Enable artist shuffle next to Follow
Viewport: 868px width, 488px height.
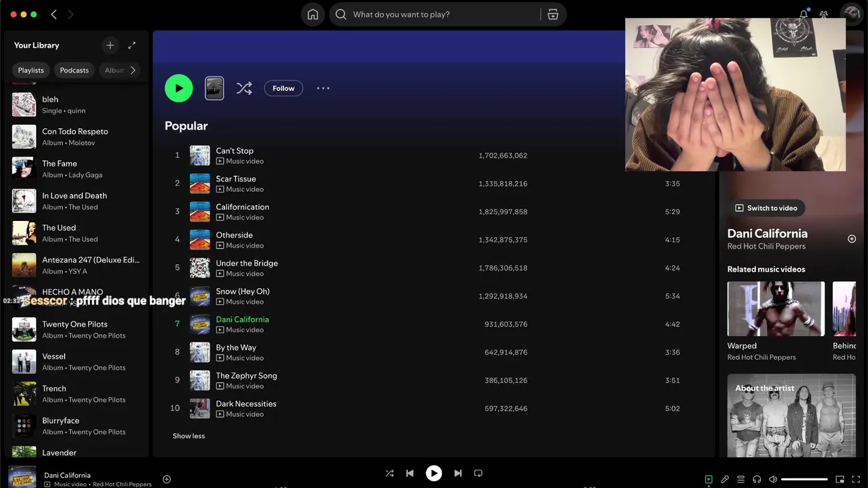tap(244, 88)
